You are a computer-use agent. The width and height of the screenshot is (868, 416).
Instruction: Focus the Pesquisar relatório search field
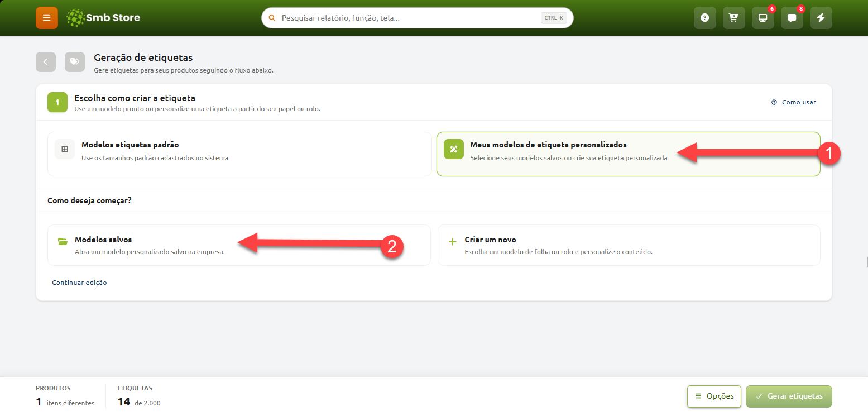(x=418, y=18)
